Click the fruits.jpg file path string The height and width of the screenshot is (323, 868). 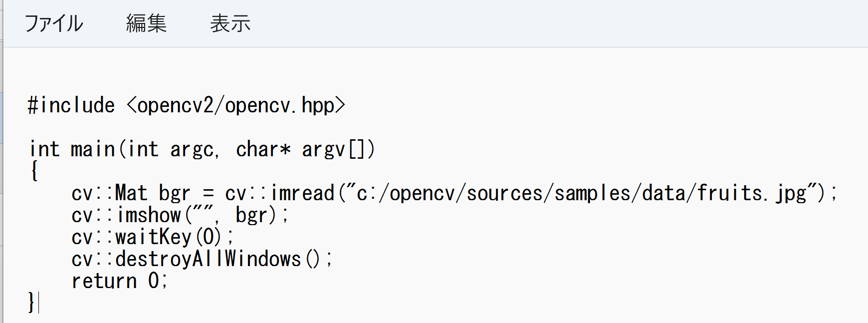pos(584,193)
